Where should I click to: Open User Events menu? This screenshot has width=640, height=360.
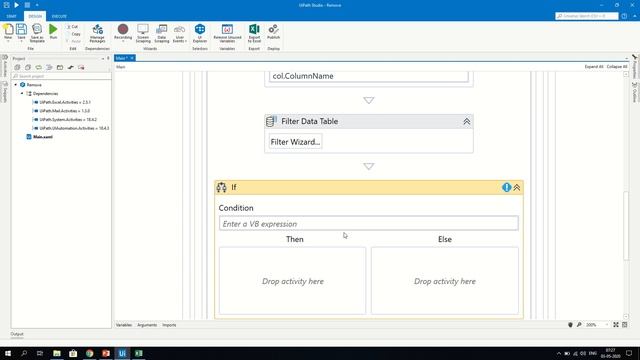pyautogui.click(x=179, y=33)
